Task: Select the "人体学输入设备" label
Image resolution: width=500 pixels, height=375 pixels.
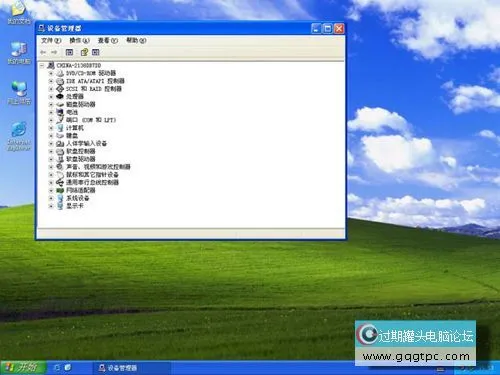Action: pyautogui.click(x=86, y=143)
